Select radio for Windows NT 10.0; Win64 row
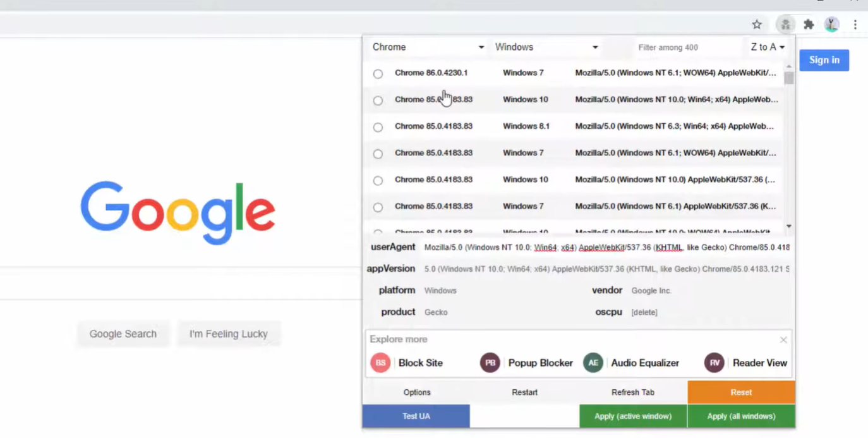 378,100
